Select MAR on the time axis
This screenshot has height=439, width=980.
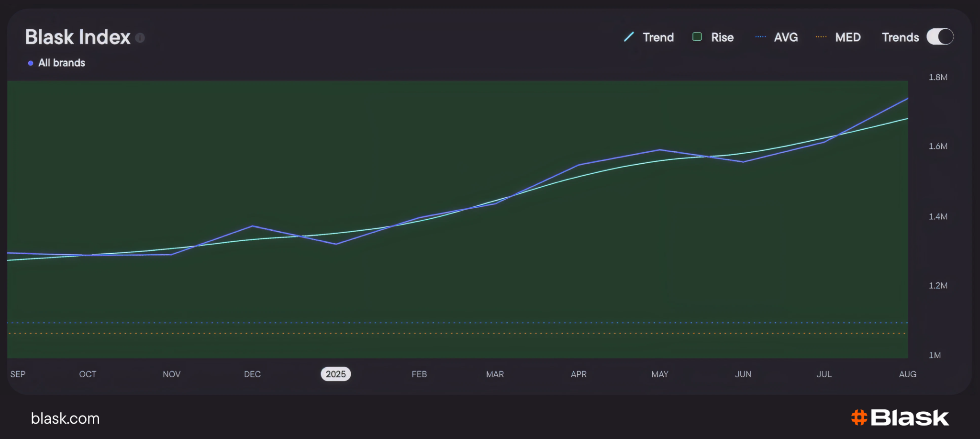[x=495, y=374]
